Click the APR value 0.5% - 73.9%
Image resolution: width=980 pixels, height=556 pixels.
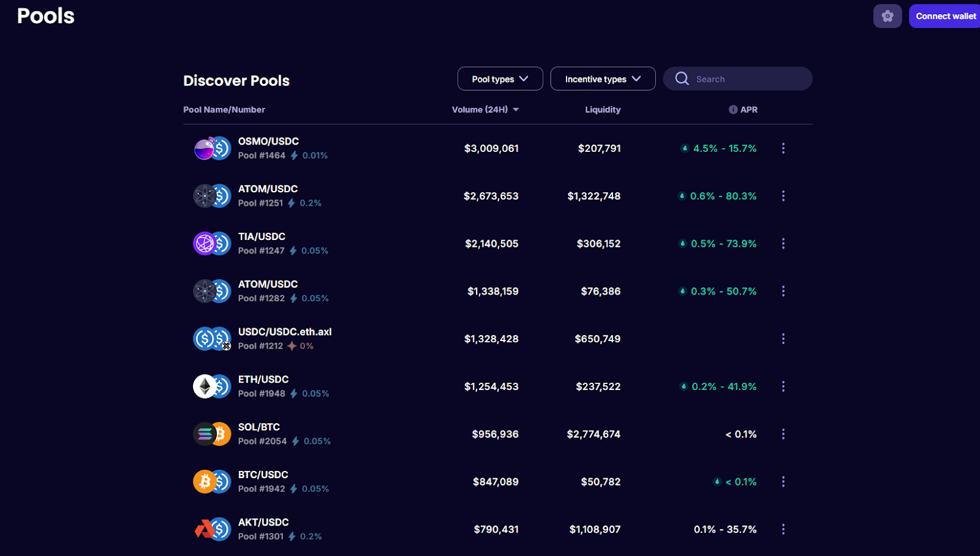(x=724, y=244)
